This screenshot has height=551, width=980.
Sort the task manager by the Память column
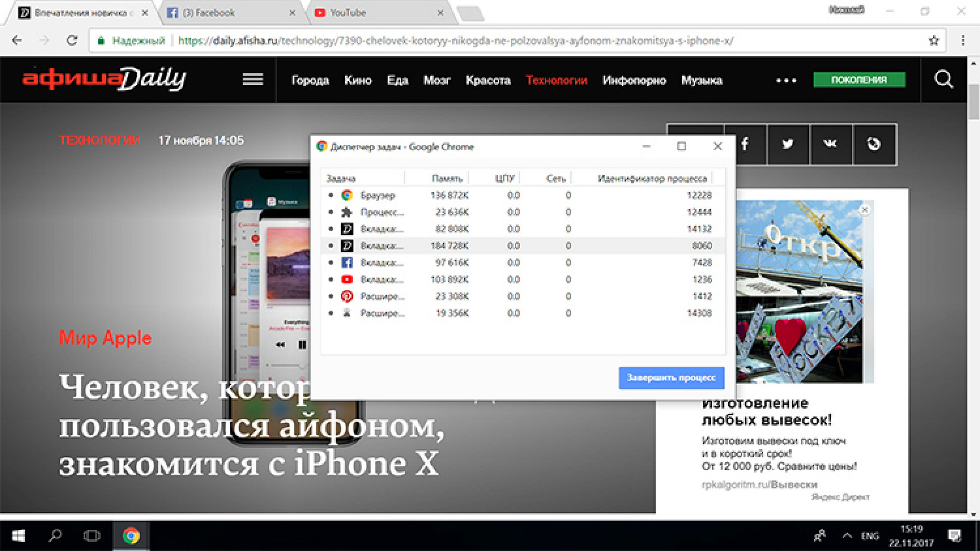tap(438, 178)
